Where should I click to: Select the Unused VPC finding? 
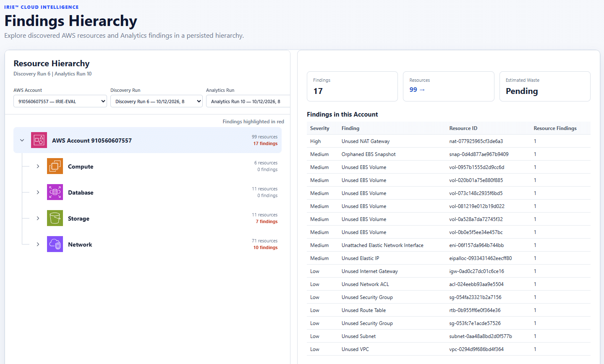[x=448, y=349]
